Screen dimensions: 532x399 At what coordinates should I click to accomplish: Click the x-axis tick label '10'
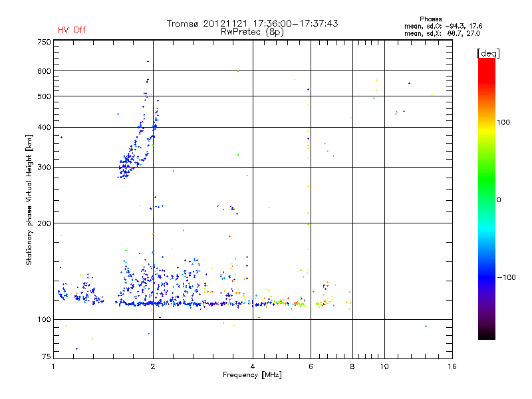point(384,366)
